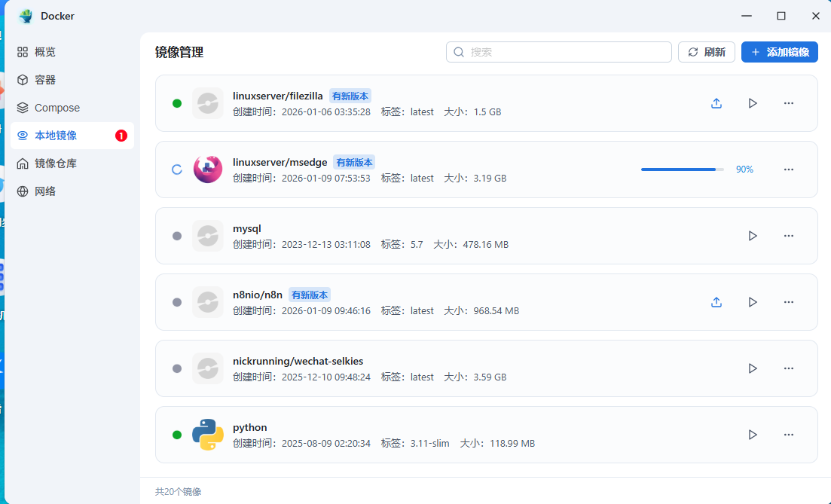The width and height of the screenshot is (831, 504).
Task: Click the 有新版本 tag on linuxserver/msedge
Action: pyautogui.click(x=354, y=162)
